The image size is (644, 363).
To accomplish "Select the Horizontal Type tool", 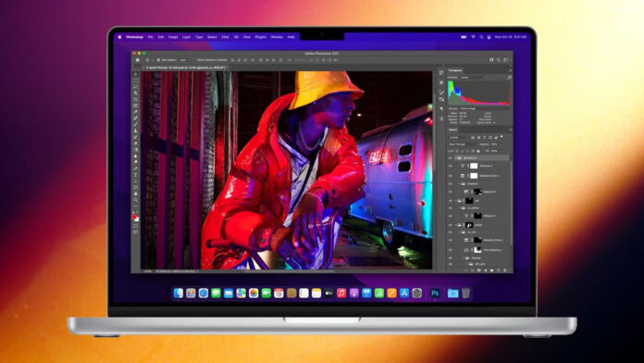I will click(136, 175).
